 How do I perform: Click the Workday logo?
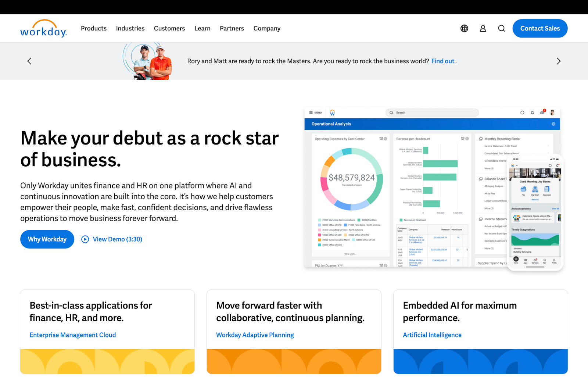(x=43, y=29)
